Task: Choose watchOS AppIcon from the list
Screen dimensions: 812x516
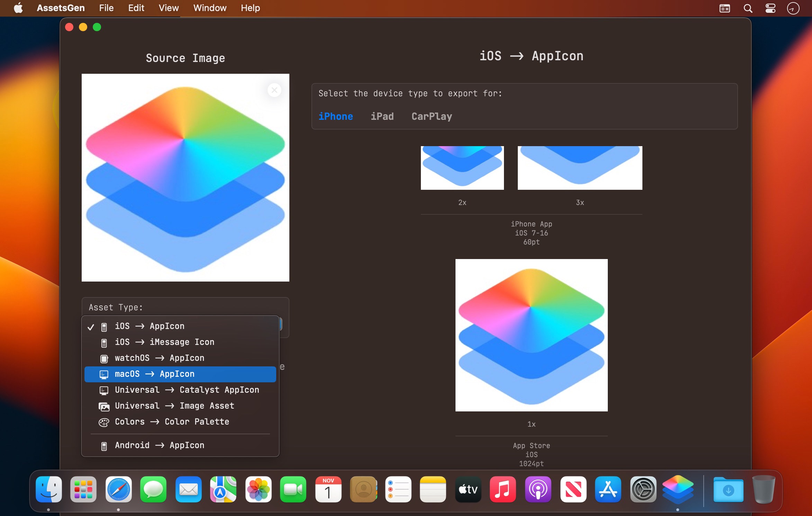Action: pyautogui.click(x=159, y=358)
